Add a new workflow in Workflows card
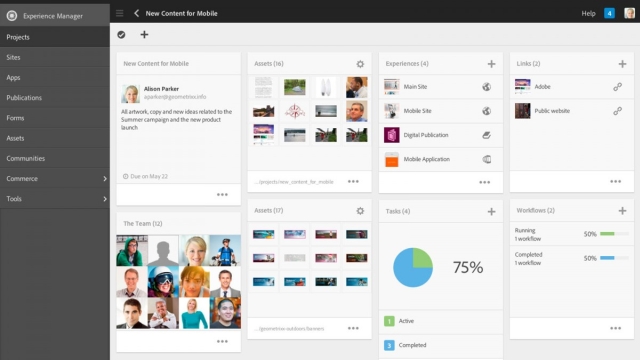The height and width of the screenshot is (360, 640). 622,211
